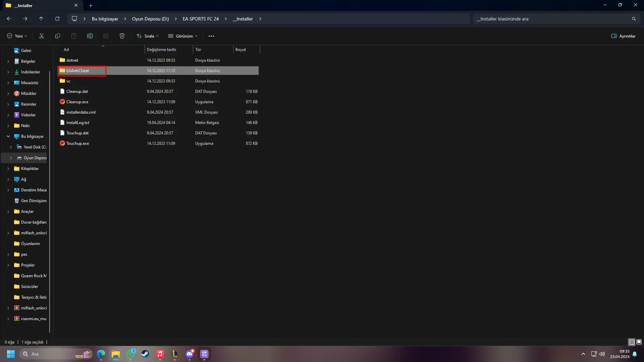Click Bu bilgisayar in the breadcrumb
Image resolution: width=644 pixels, height=362 pixels.
(x=105, y=19)
